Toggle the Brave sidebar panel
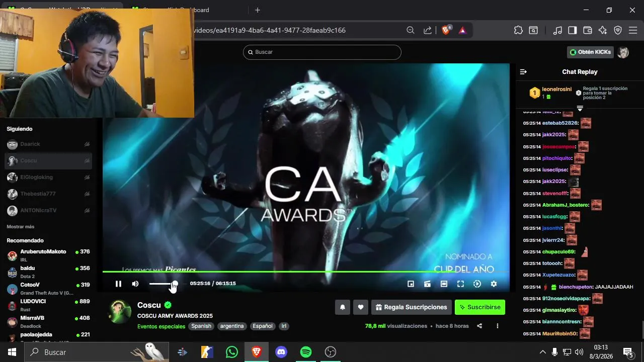Viewport: 644px width, 362px height. pos(573,30)
